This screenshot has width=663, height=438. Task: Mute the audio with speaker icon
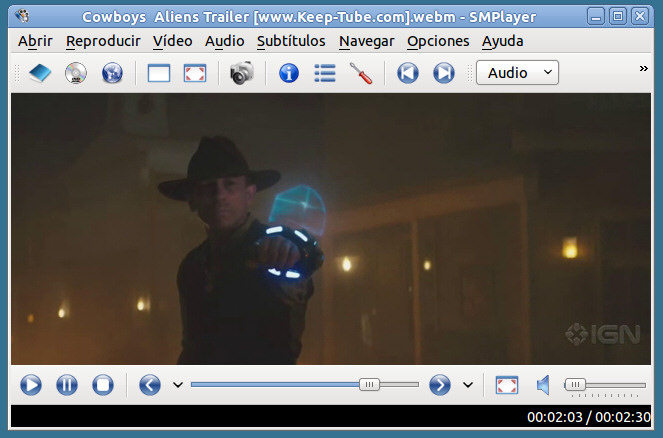pos(543,385)
